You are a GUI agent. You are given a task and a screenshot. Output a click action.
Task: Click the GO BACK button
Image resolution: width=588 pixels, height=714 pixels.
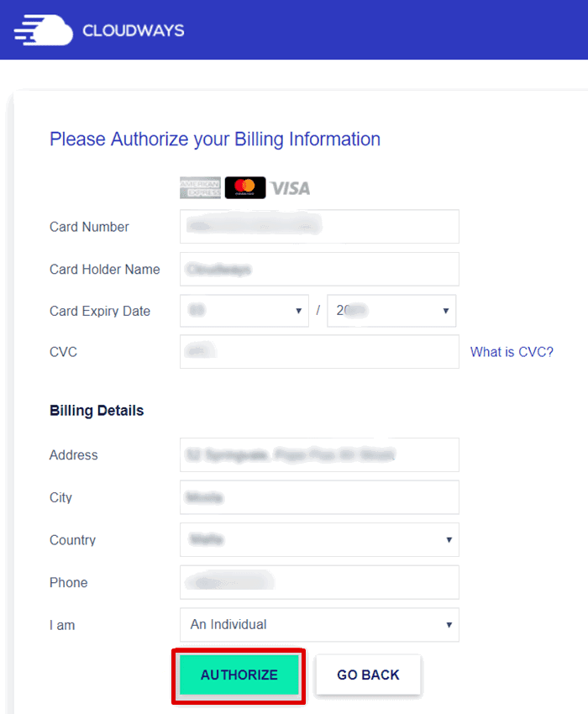pos(368,675)
